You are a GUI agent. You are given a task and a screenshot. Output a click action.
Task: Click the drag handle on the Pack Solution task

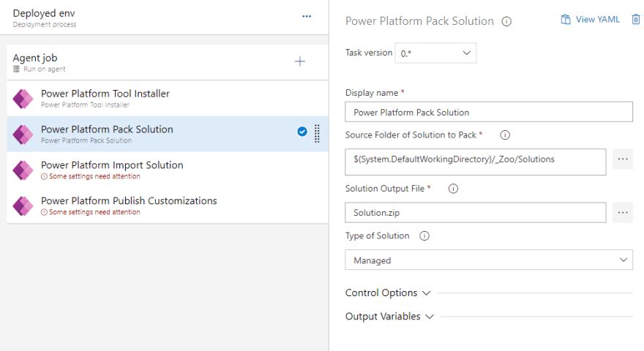[317, 133]
